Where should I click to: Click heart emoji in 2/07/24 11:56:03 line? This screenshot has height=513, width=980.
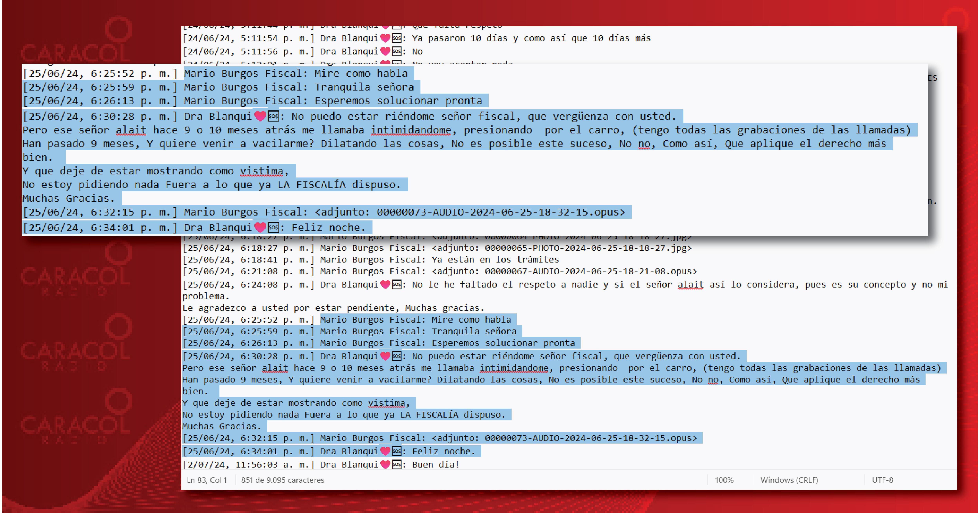(385, 464)
